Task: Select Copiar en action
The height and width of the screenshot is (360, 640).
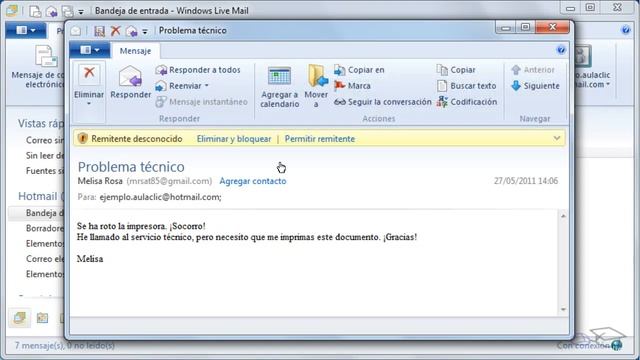Action: pyautogui.click(x=359, y=70)
